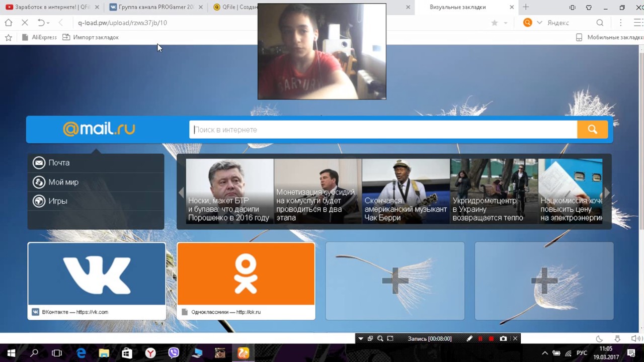Open the Windows Start menu

(11, 353)
